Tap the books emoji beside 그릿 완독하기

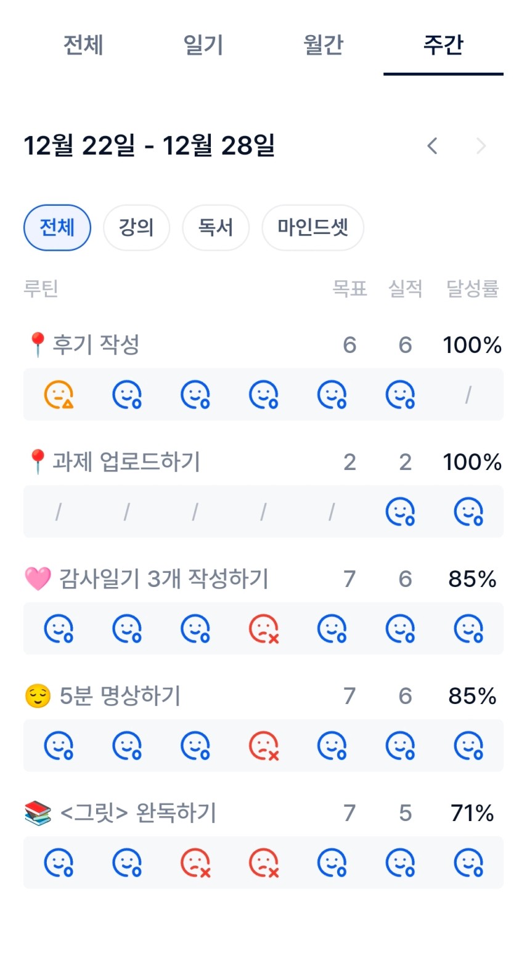(x=38, y=813)
